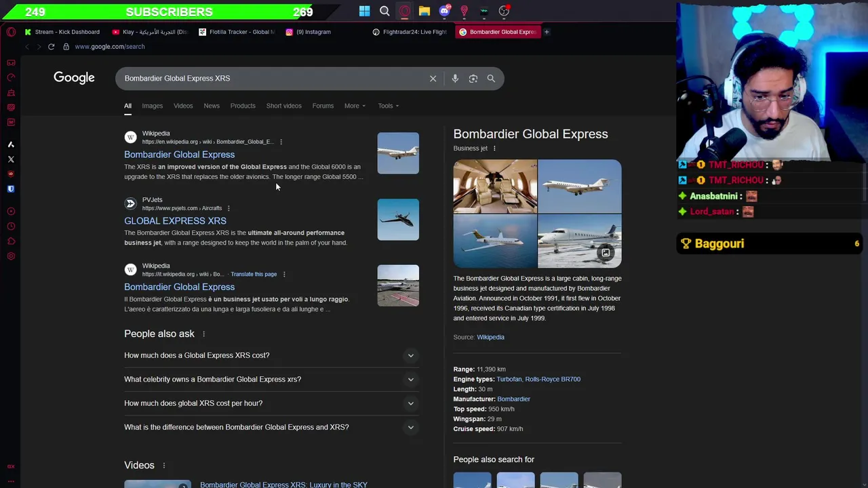The width and height of the screenshot is (868, 488).
Task: Open more options for first Wikipedia result
Action: pos(281,142)
